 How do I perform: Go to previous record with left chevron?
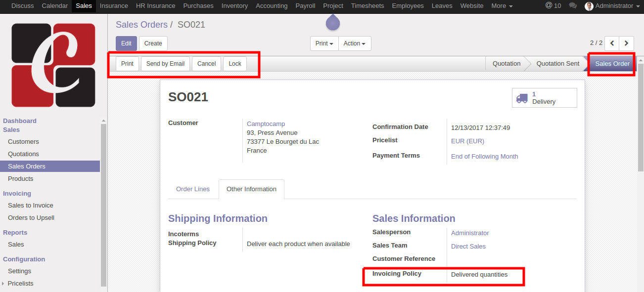[x=612, y=43]
